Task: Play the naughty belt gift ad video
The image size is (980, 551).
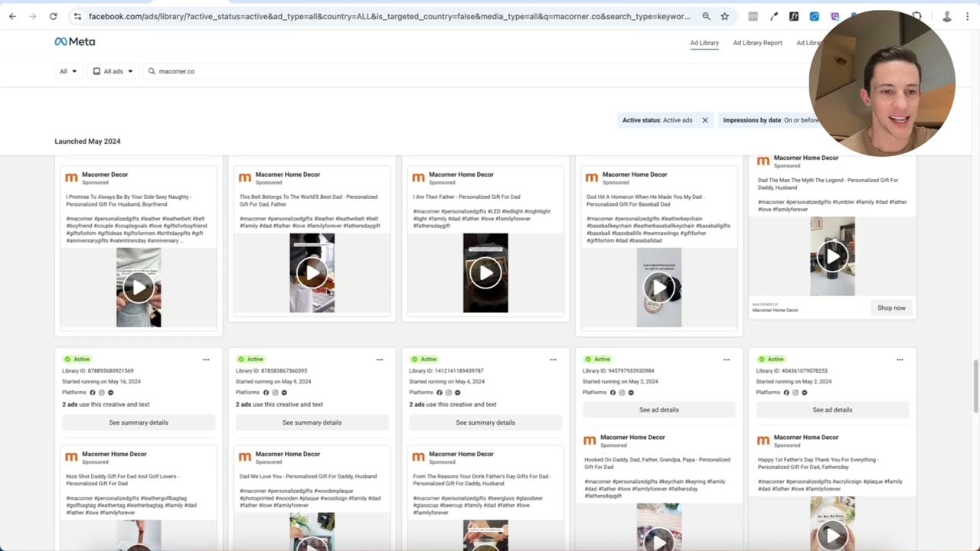Action: 139,288
